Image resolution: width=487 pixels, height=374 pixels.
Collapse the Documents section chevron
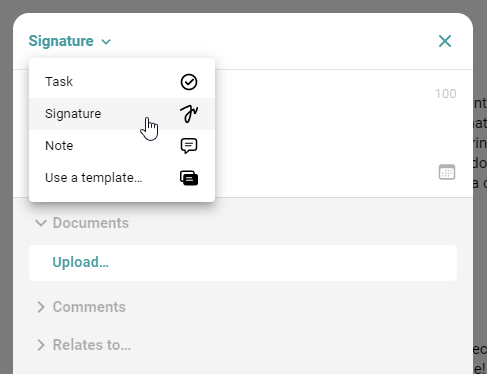41,223
